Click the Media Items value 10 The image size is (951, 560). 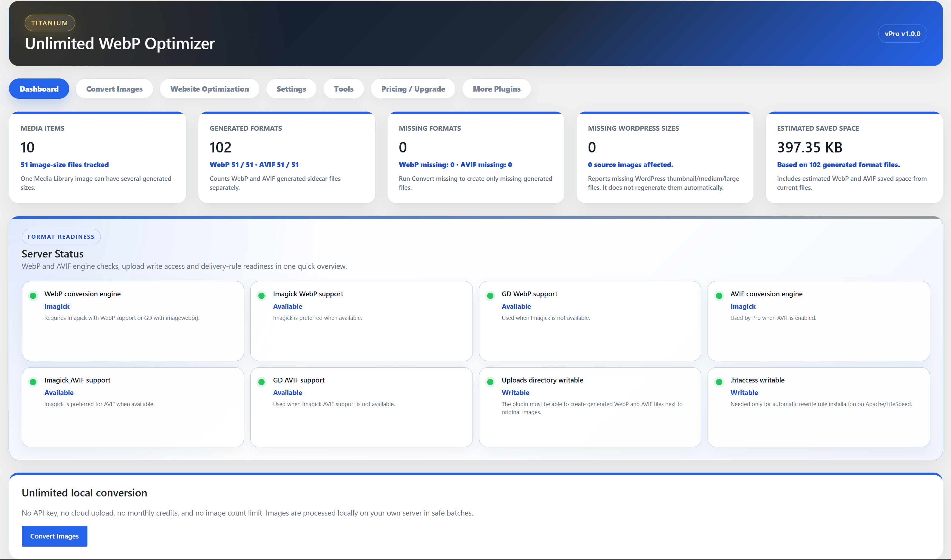(27, 147)
